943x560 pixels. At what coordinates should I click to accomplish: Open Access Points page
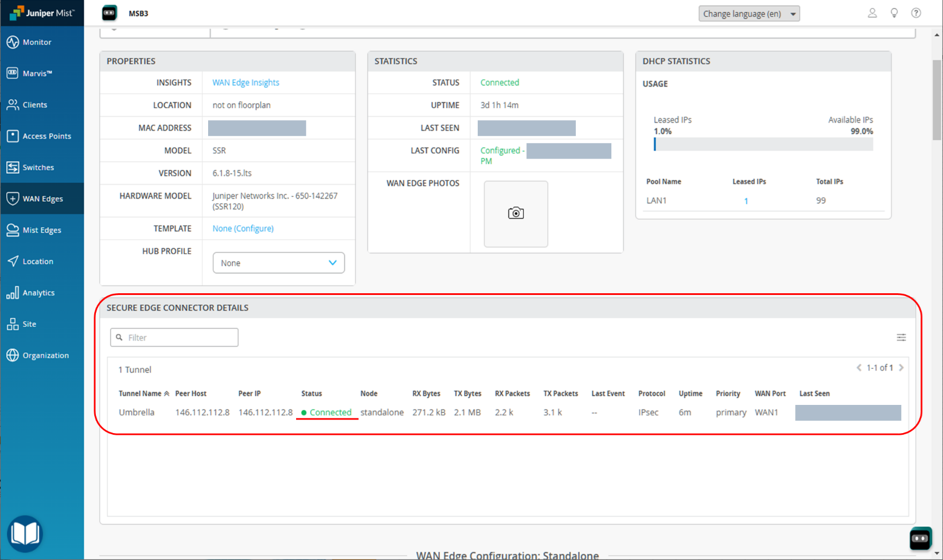click(x=42, y=136)
